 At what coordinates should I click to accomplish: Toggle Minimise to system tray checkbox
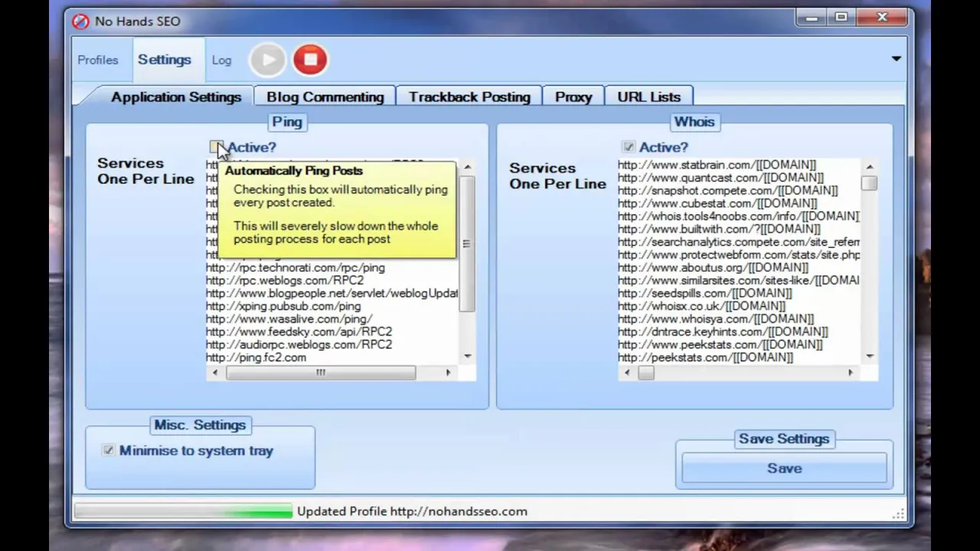pos(109,451)
